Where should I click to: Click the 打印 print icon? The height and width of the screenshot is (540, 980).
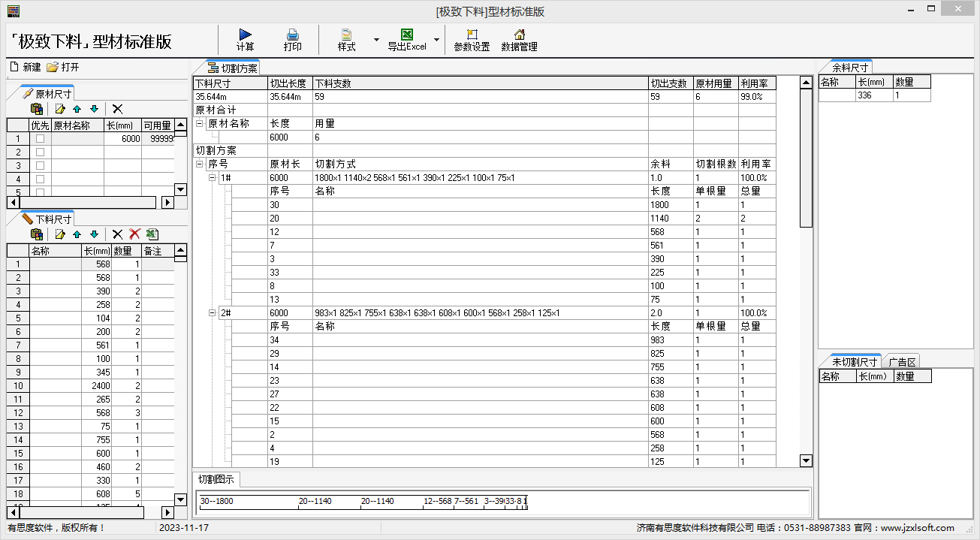click(293, 35)
